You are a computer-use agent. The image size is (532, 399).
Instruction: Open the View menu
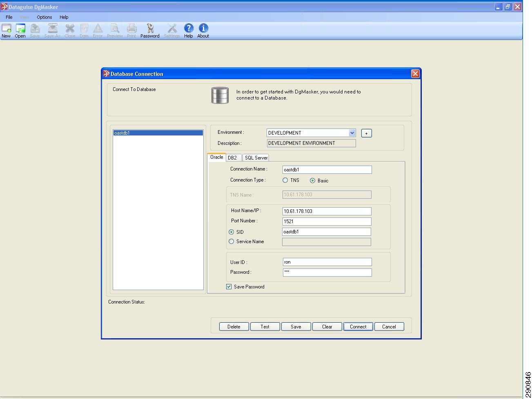(25, 17)
